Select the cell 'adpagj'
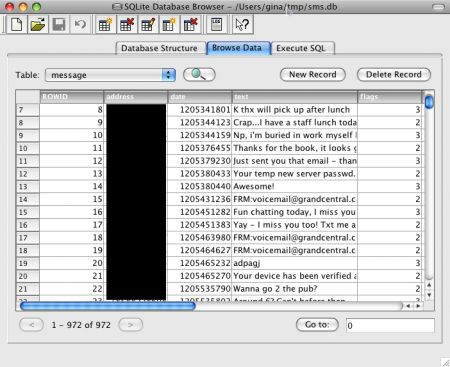Image resolution: width=450 pixels, height=367 pixels. [x=295, y=263]
